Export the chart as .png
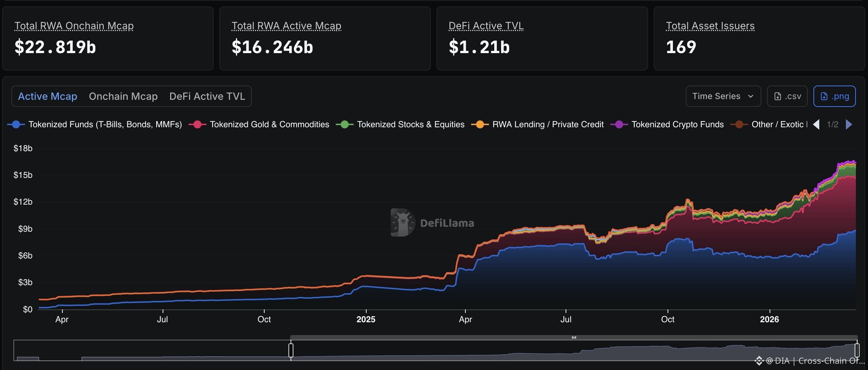 pyautogui.click(x=834, y=96)
